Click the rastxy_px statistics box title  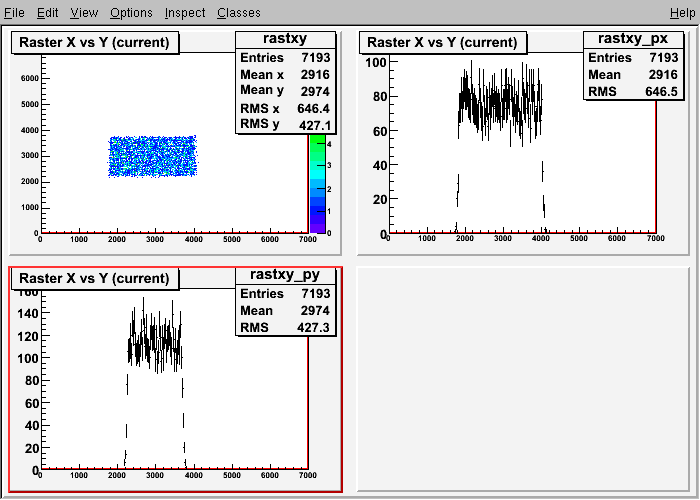(x=633, y=39)
